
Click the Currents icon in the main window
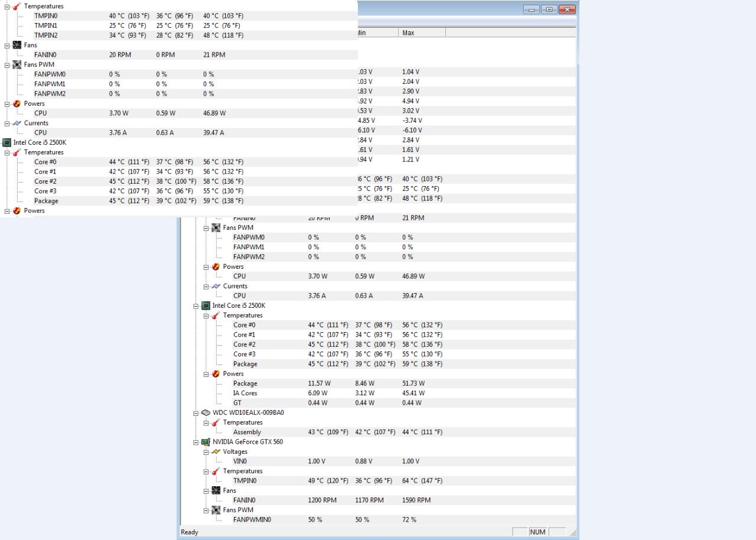click(216, 286)
